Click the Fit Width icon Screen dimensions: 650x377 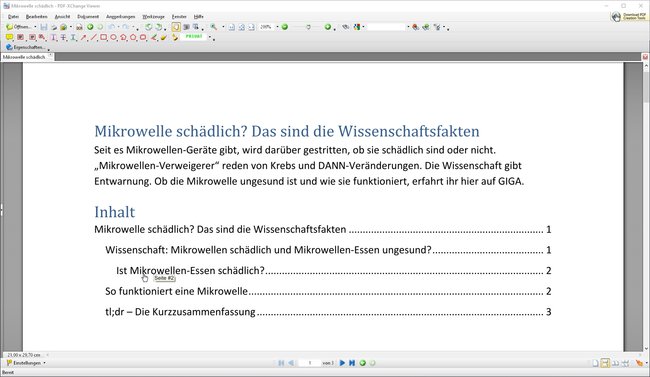(251, 27)
